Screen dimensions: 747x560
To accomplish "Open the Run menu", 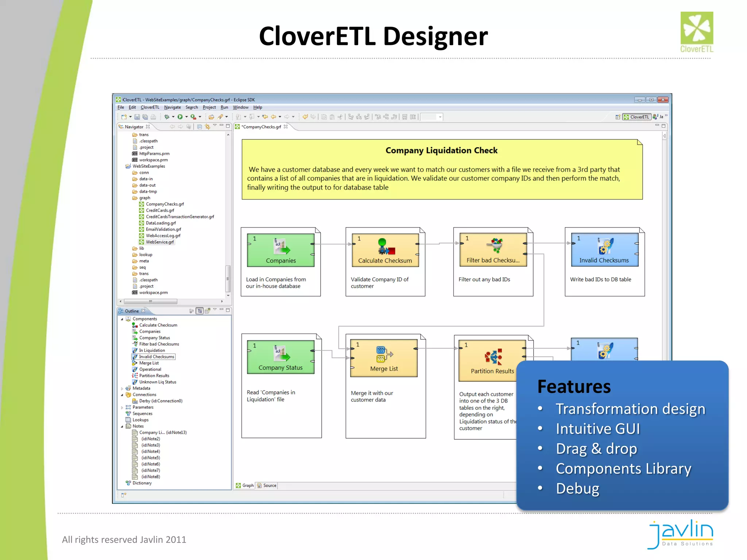I will [224, 108].
